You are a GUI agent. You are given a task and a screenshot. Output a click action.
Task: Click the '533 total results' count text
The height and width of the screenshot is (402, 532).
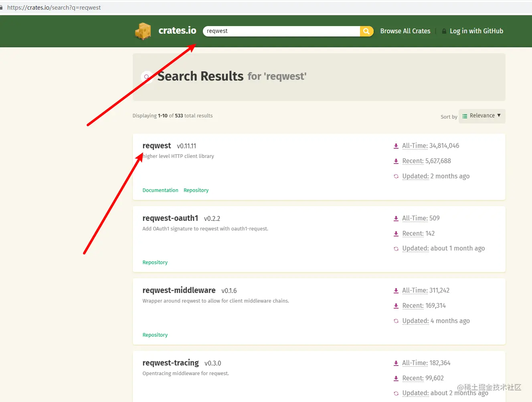194,116
